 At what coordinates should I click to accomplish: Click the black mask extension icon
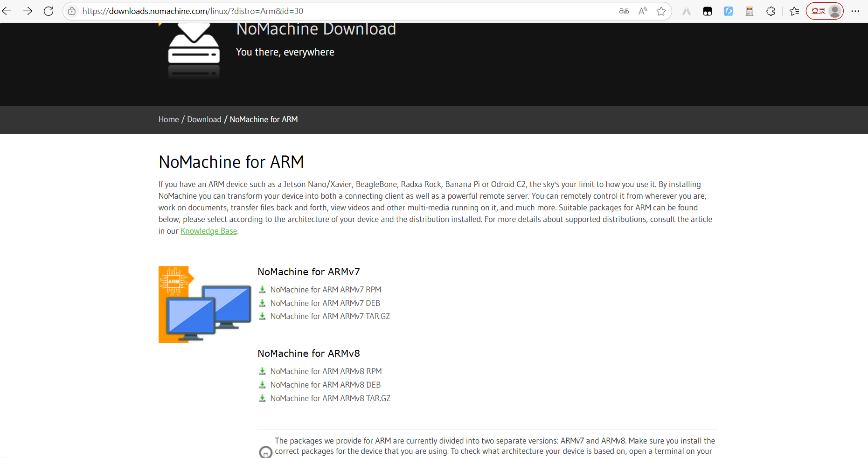pos(708,11)
